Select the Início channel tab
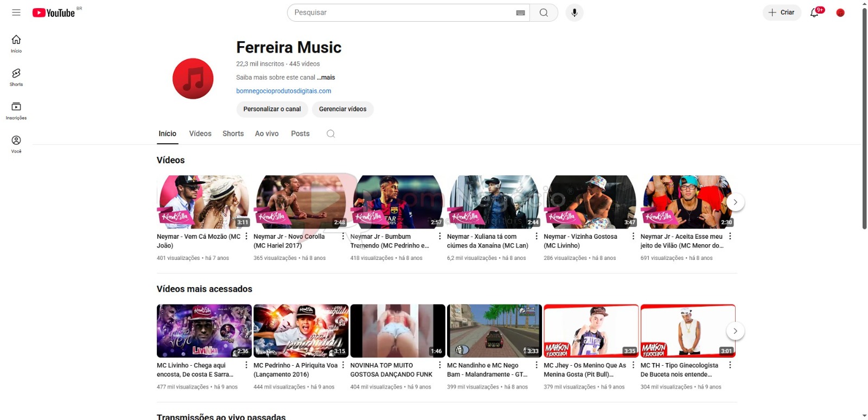 click(x=168, y=133)
